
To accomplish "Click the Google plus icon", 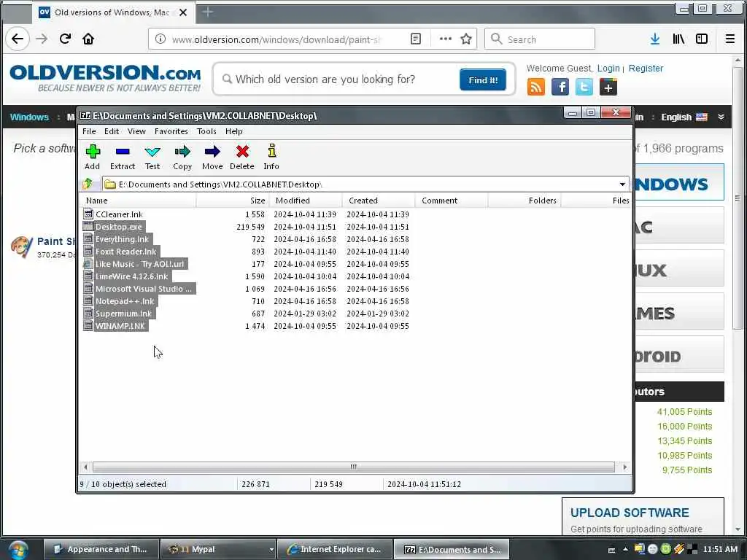I will pos(608,87).
